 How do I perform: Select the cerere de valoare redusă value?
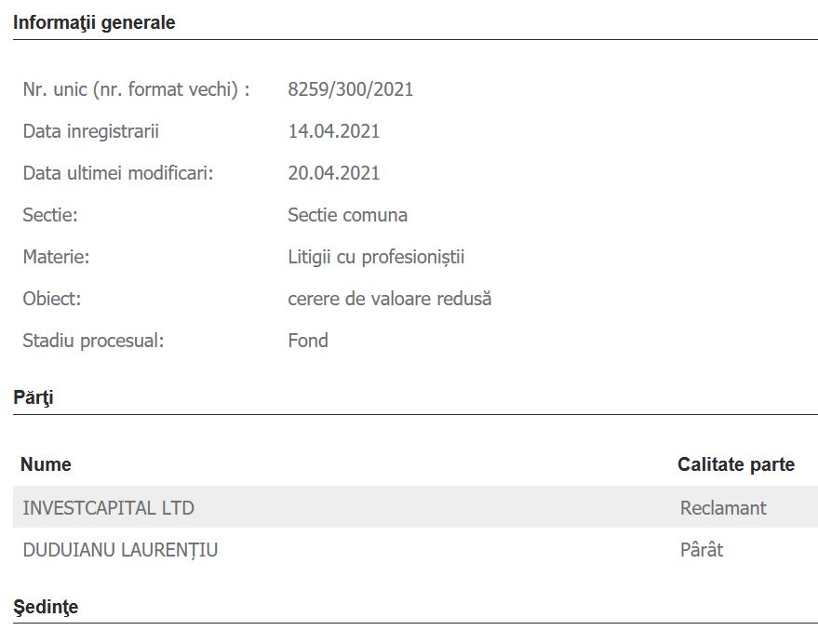click(x=389, y=299)
